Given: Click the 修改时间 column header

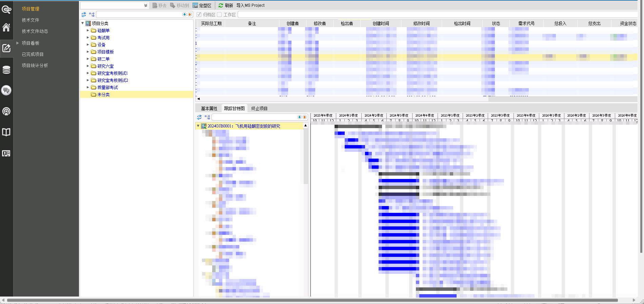Looking at the screenshot, I should (x=421, y=23).
